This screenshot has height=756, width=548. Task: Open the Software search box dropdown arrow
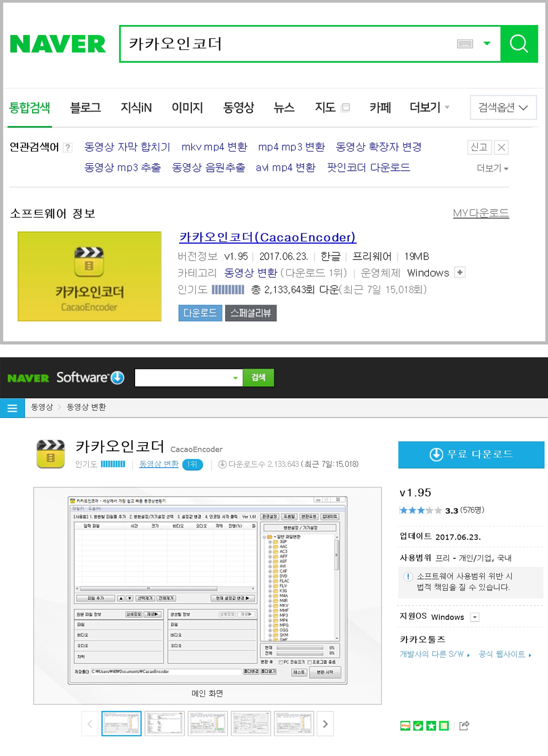[235, 378]
